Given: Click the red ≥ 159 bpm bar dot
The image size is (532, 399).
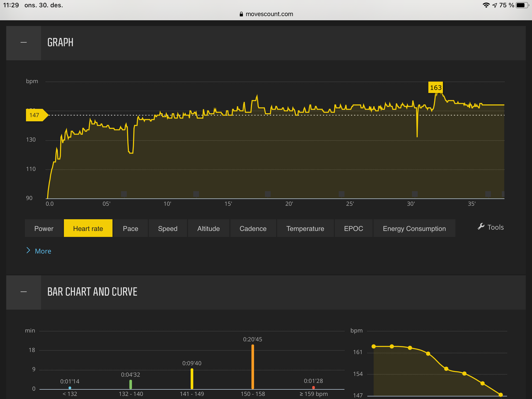Looking at the screenshot, I should [x=314, y=388].
